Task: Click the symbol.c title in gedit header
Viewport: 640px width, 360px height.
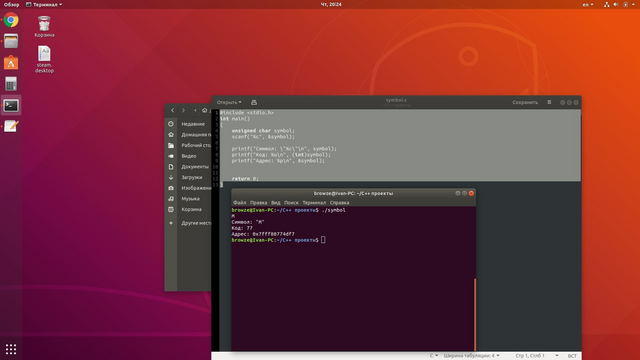Action: click(x=396, y=100)
